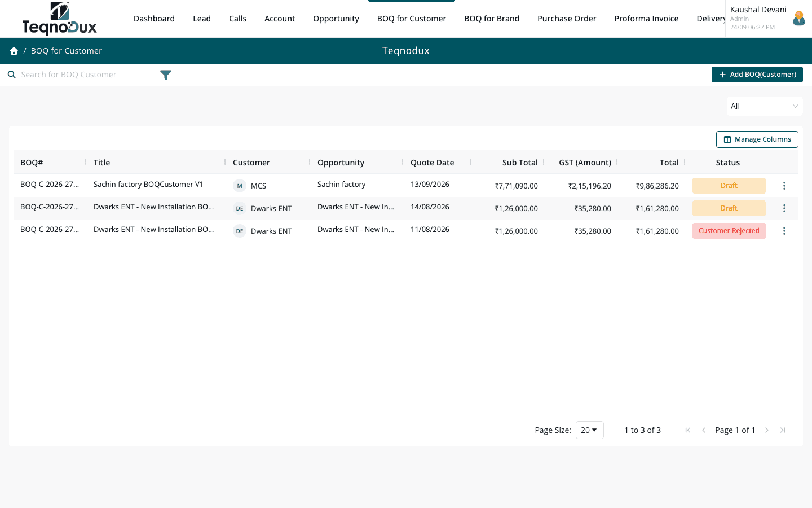Click Draft status on 14/08/2026 row
The height and width of the screenshot is (508, 812).
click(x=729, y=208)
